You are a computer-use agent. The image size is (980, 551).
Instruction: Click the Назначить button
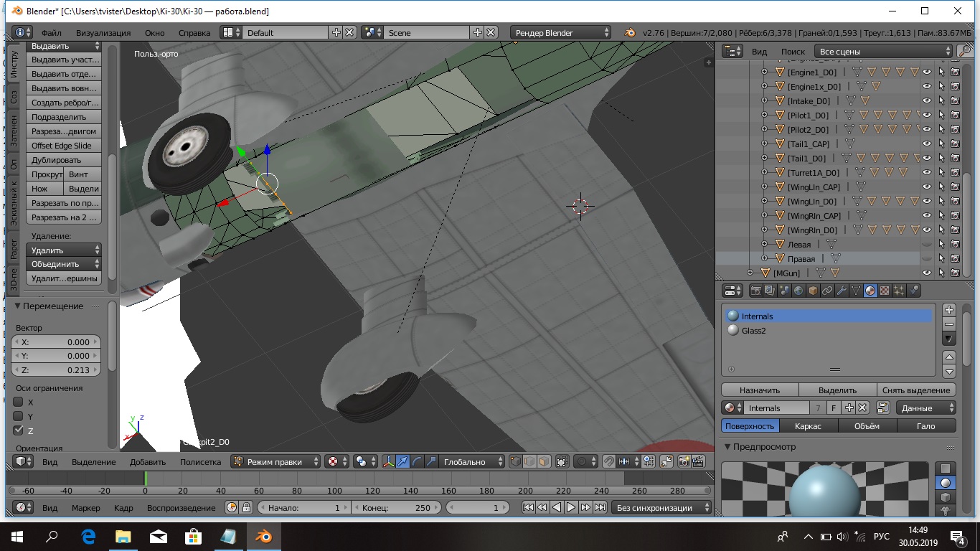[x=760, y=390]
